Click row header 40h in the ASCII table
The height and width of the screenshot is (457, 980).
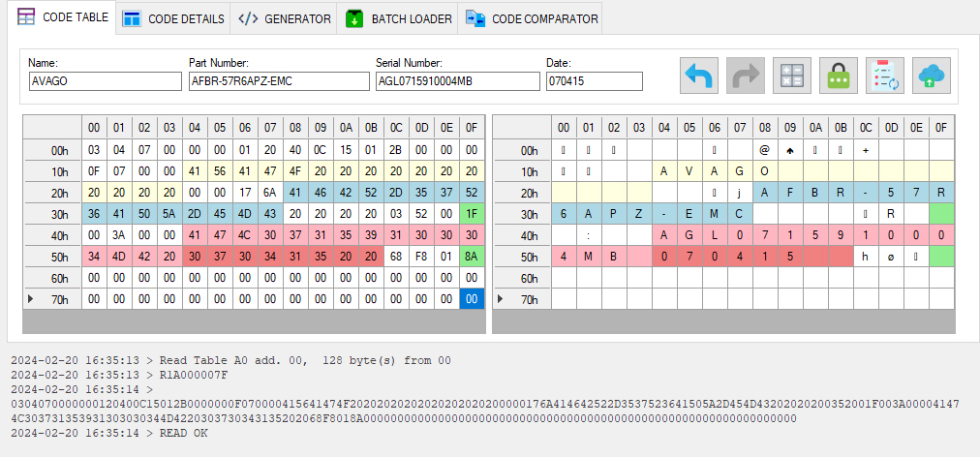pyautogui.click(x=522, y=235)
